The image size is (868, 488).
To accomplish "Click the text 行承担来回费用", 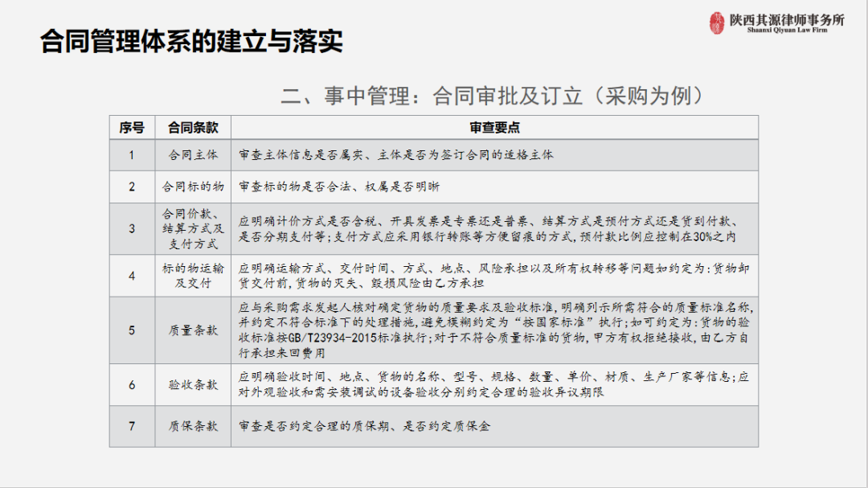I will click(282, 353).
